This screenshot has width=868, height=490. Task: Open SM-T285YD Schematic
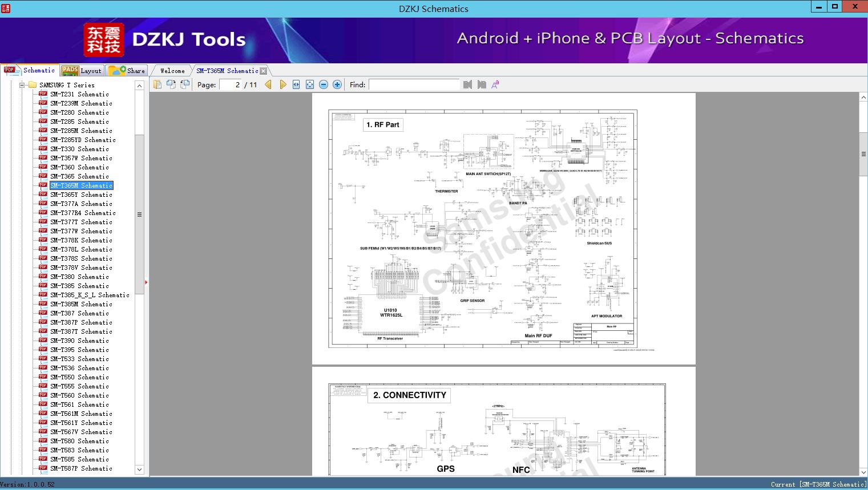83,140
